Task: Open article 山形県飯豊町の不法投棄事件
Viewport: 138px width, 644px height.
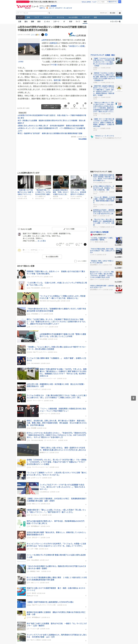Action: (63, 335)
